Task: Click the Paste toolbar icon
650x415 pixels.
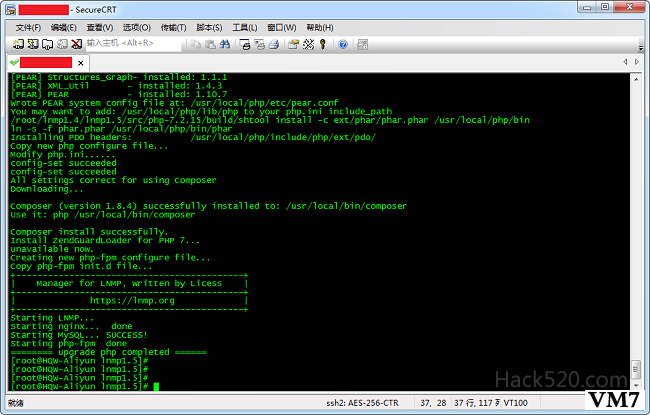Action: coord(210,44)
